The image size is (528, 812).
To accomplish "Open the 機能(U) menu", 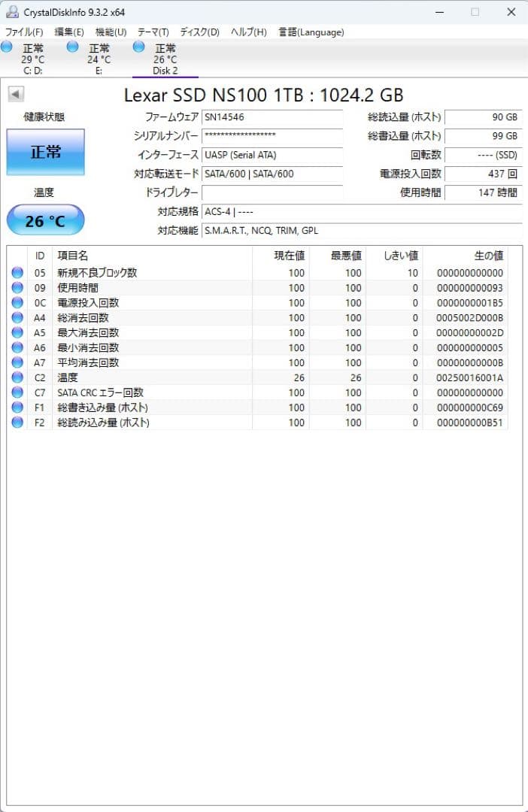I will (x=111, y=32).
